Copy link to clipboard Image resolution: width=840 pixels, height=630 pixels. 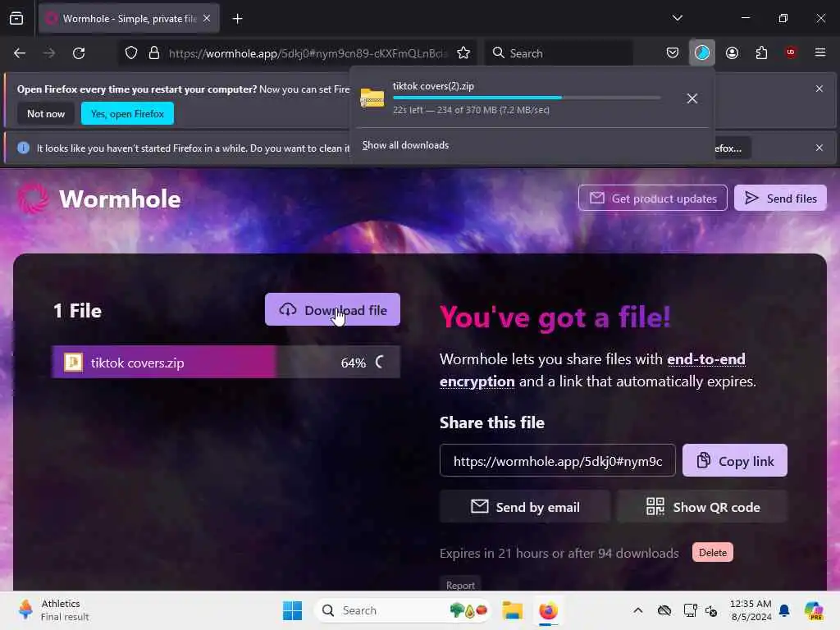[734, 461]
